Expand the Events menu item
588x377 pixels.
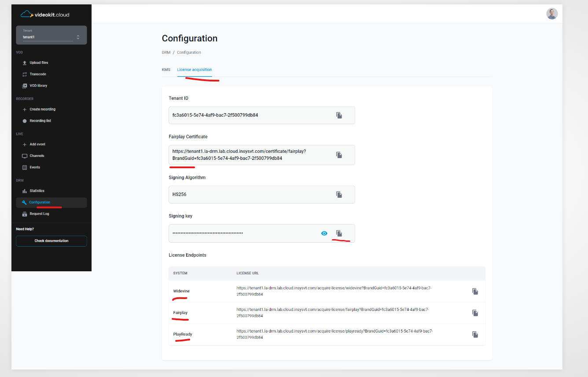pyautogui.click(x=34, y=167)
